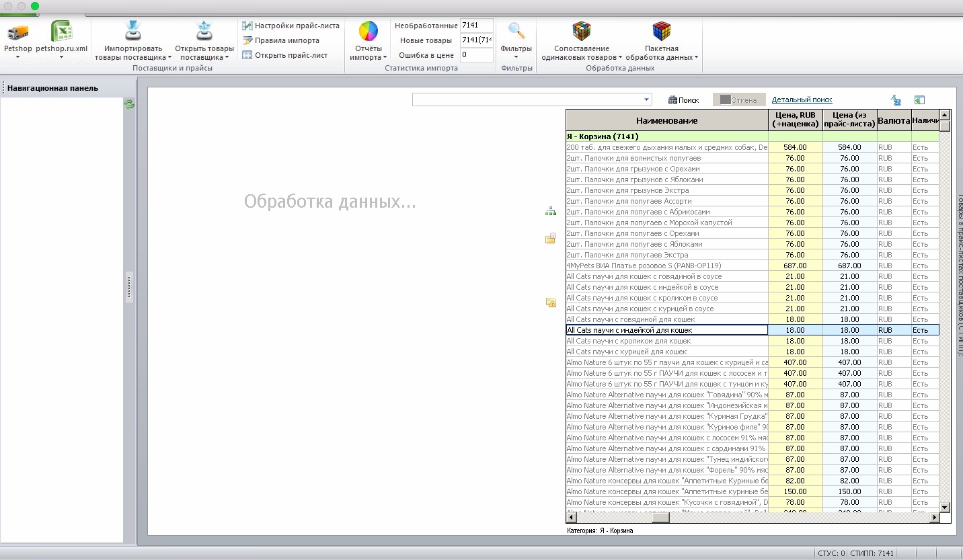Click the green hierarchy tree icon beside the table
The width and height of the screenshot is (963, 560).
[551, 211]
